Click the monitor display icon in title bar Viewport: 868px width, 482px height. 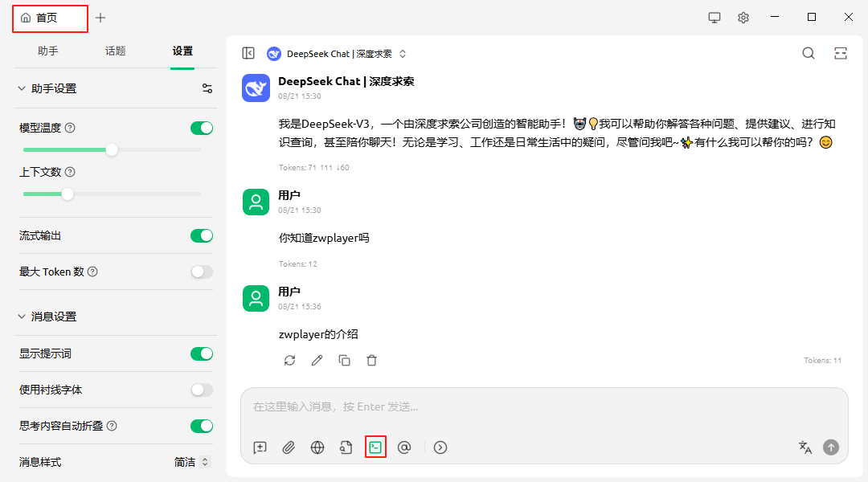pyautogui.click(x=714, y=18)
